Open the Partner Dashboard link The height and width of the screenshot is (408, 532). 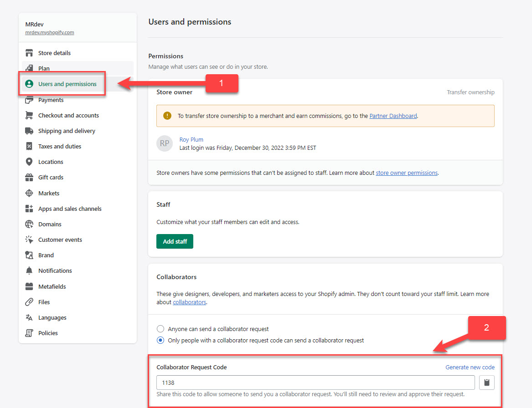[393, 116]
